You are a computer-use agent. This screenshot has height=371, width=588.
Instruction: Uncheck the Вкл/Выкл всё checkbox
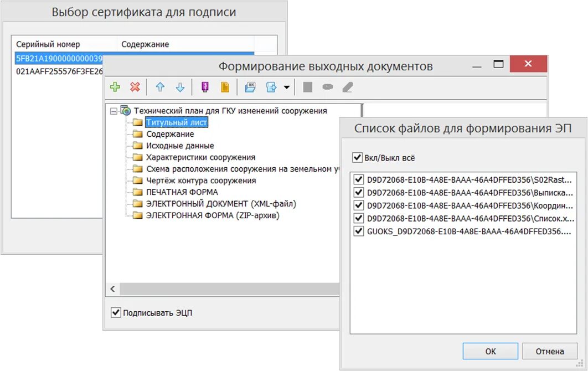tap(358, 157)
